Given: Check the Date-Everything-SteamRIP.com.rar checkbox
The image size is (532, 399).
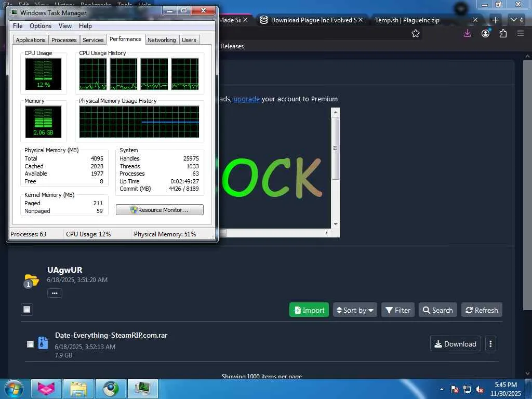Looking at the screenshot, I should [30, 344].
